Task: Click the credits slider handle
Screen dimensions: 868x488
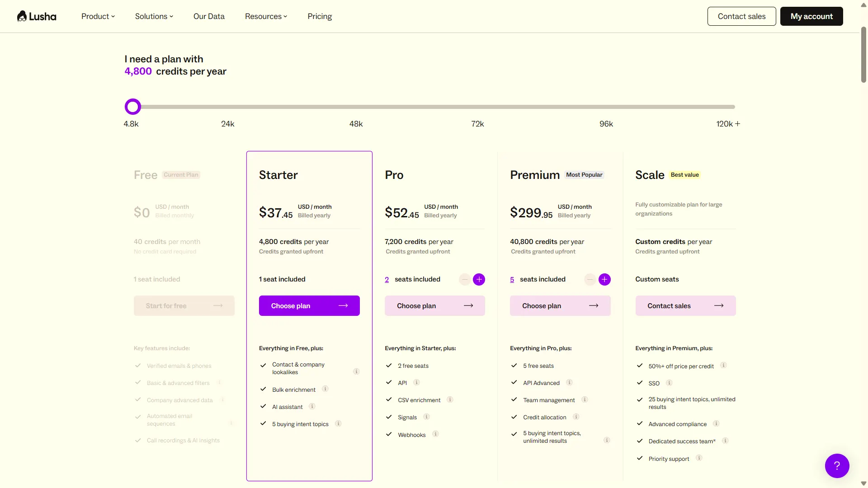Action: [x=133, y=107]
